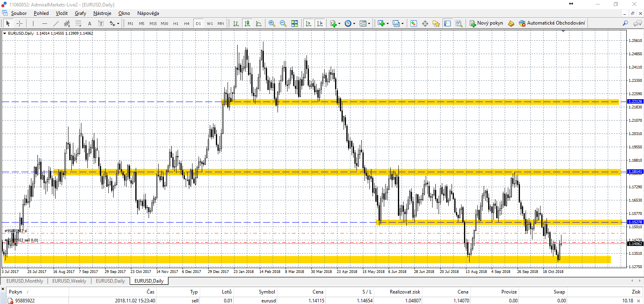Open the Data Window crosshair icon
The image size is (644, 304).
click(x=425, y=23)
